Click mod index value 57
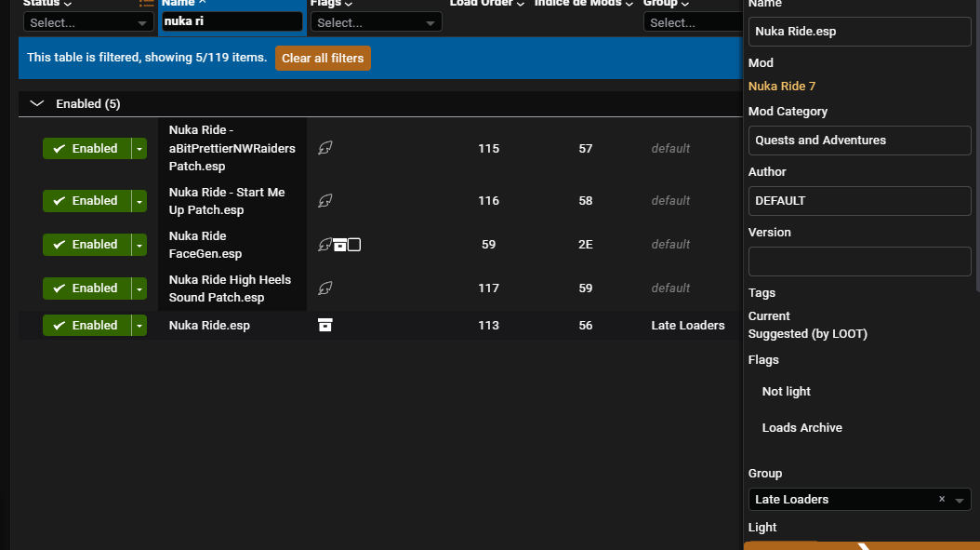 tap(585, 148)
